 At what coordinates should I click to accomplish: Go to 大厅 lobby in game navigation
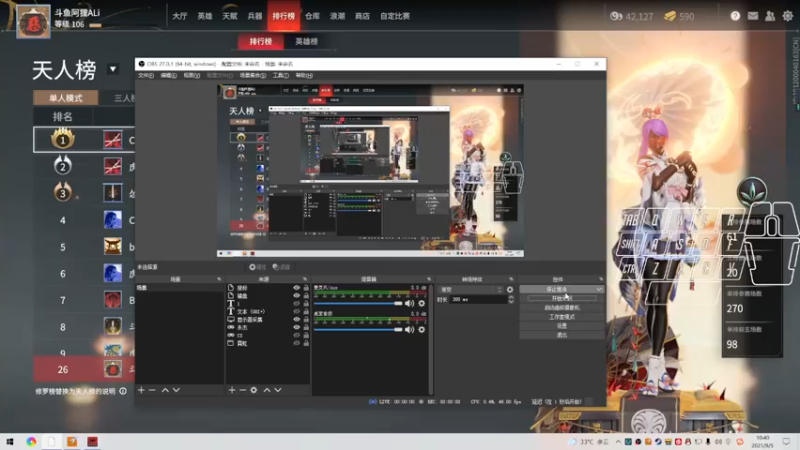point(180,16)
